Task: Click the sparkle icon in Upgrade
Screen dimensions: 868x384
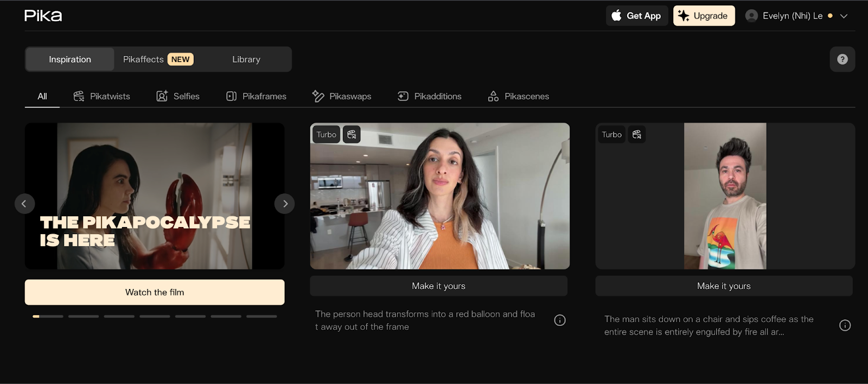Action: (684, 16)
